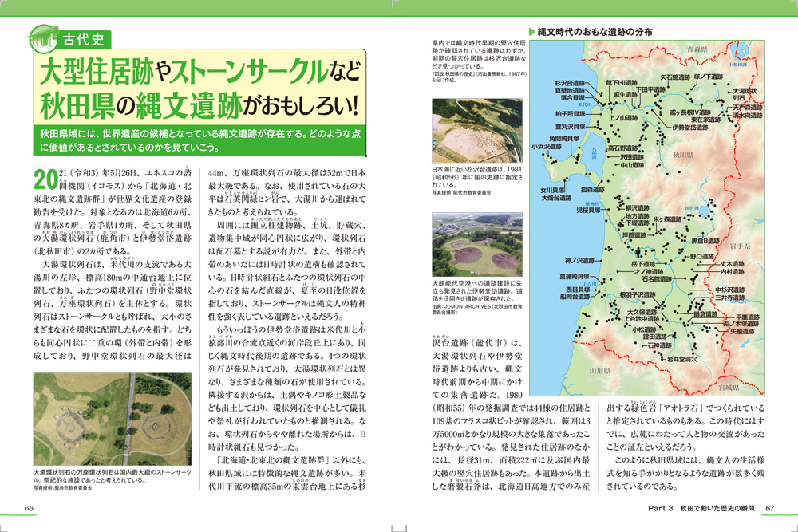Click the 才ノ神遺跡 map label
The width and height of the screenshot is (798, 532).
tap(649, 272)
